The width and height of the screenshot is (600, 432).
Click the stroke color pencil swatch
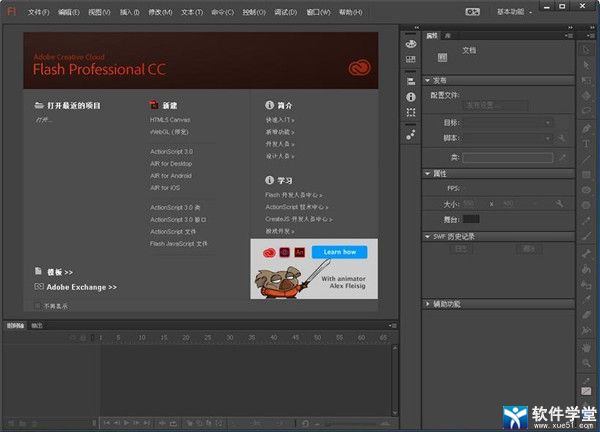click(x=586, y=380)
